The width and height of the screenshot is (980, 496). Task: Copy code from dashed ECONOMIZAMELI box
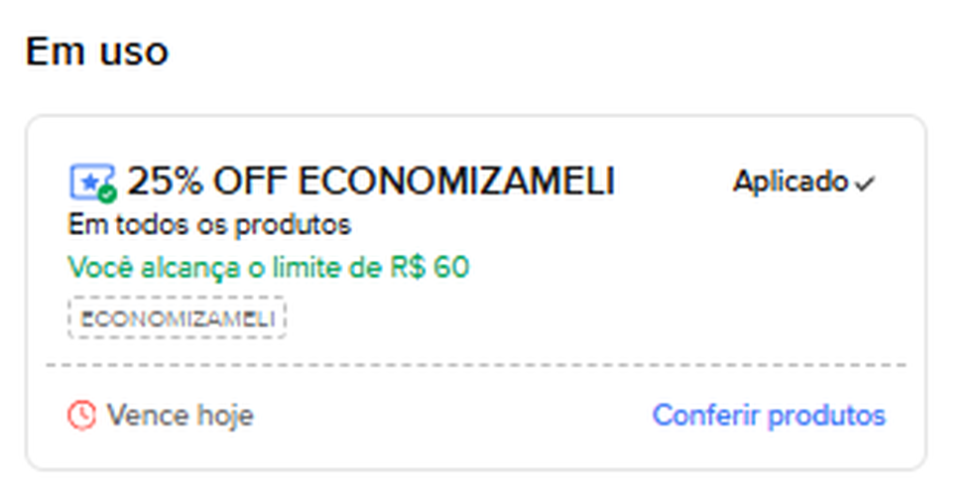coord(177,319)
